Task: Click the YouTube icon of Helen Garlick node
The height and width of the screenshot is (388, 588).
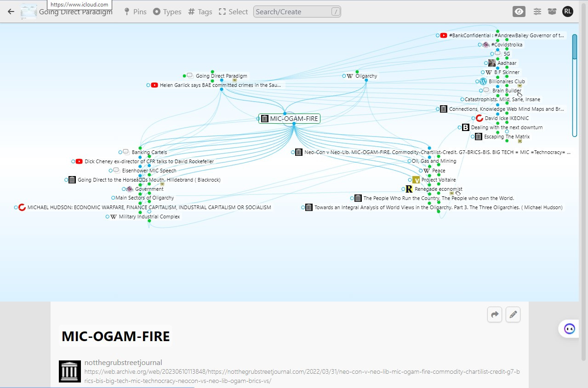Action: pyautogui.click(x=154, y=85)
